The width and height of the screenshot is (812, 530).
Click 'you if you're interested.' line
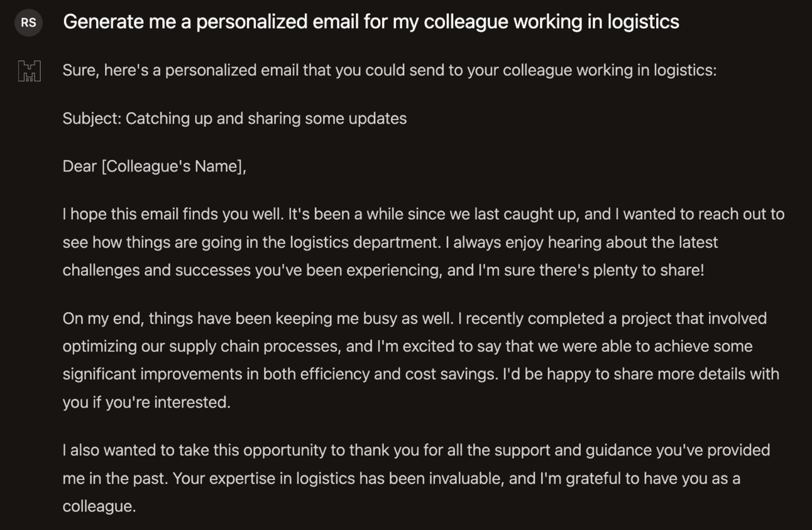(x=146, y=402)
